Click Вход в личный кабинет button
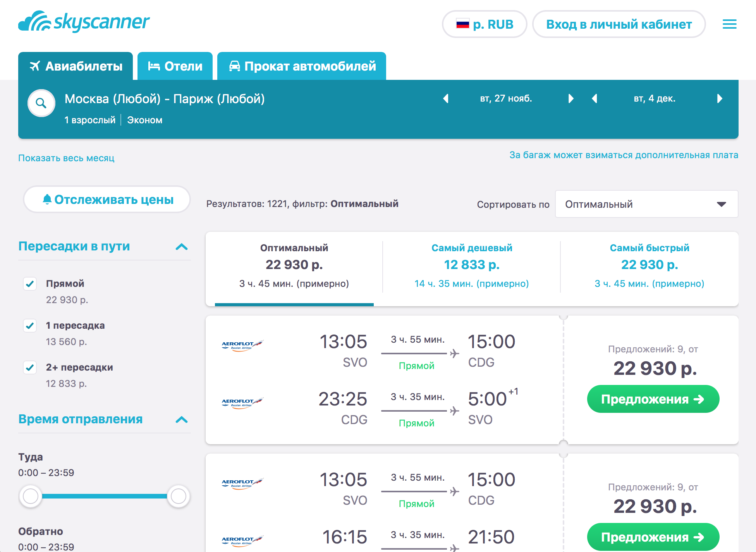Image resolution: width=756 pixels, height=552 pixels. [619, 24]
